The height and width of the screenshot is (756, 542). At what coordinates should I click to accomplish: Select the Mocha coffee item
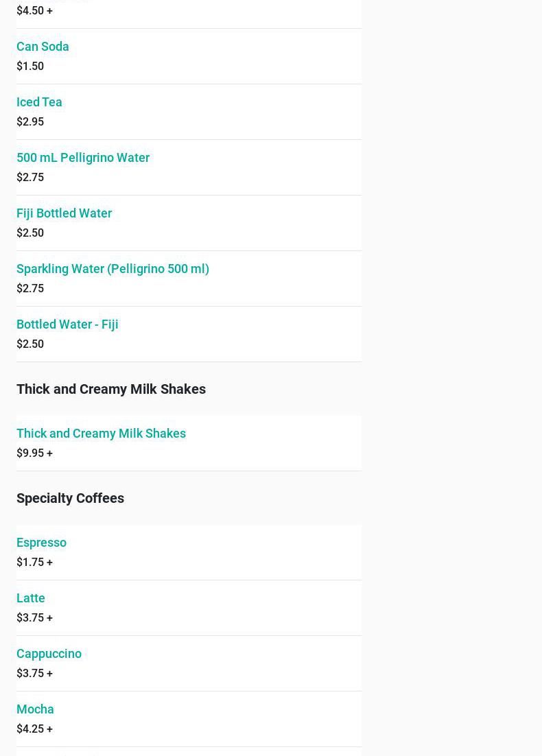tap(35, 709)
